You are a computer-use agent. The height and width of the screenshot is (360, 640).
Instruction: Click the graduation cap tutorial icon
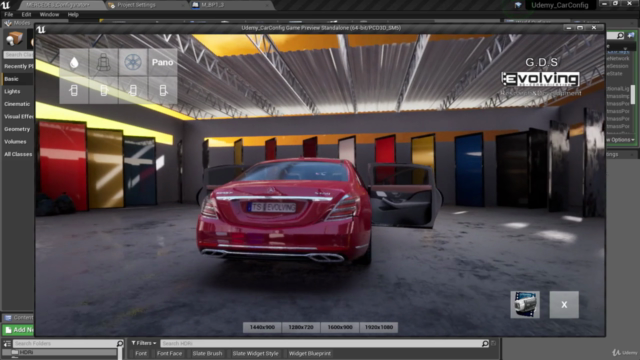click(518, 5)
